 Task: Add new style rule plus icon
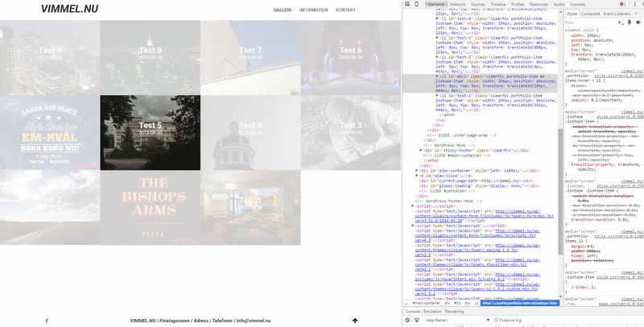coord(620,23)
